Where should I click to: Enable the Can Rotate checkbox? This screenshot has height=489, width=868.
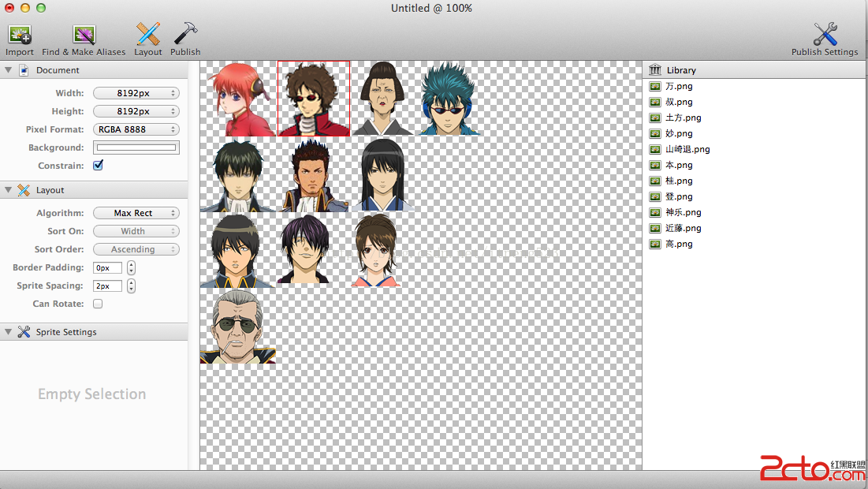(x=98, y=304)
